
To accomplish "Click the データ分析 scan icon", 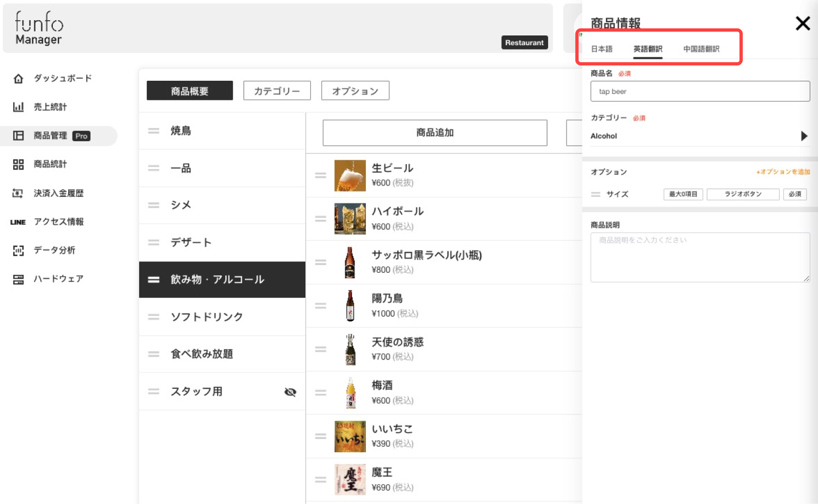I will click(19, 250).
